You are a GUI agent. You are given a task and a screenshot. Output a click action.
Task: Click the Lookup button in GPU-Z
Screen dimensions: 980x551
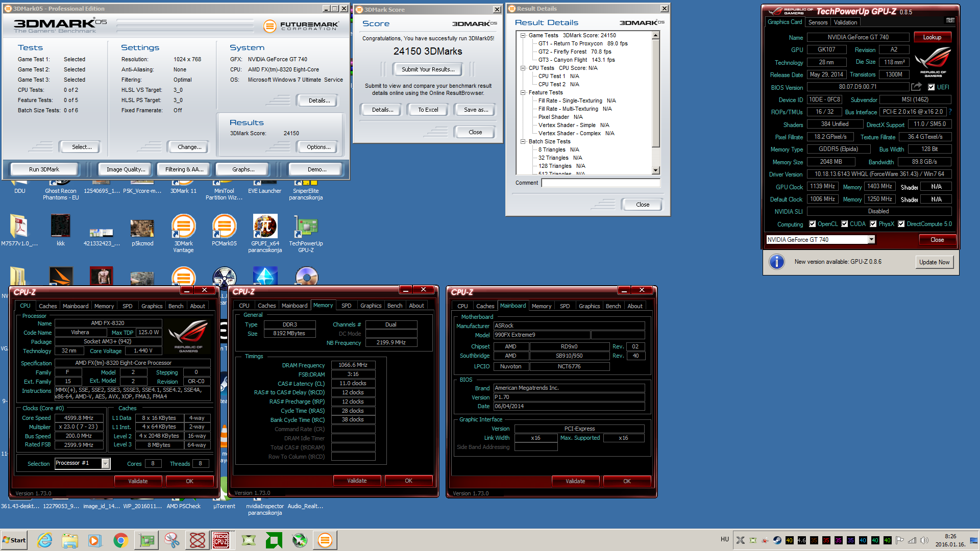tap(932, 37)
